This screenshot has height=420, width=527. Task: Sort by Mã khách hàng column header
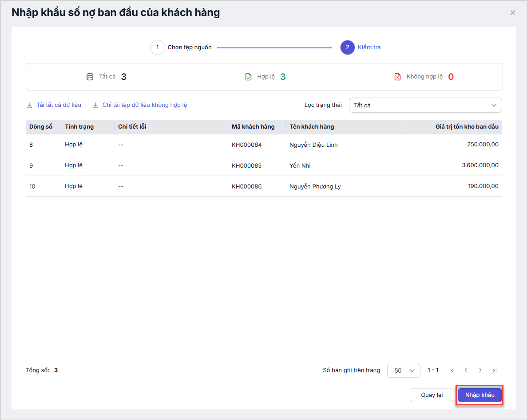coord(253,127)
